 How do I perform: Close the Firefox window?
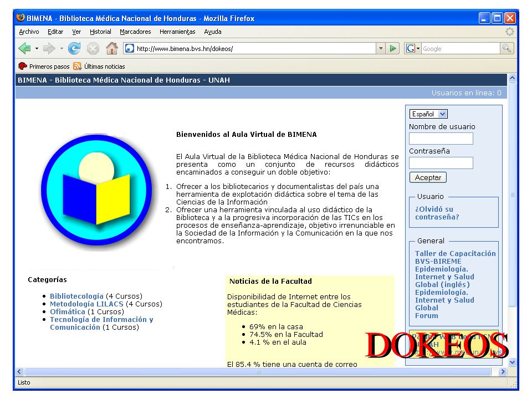coord(510,18)
